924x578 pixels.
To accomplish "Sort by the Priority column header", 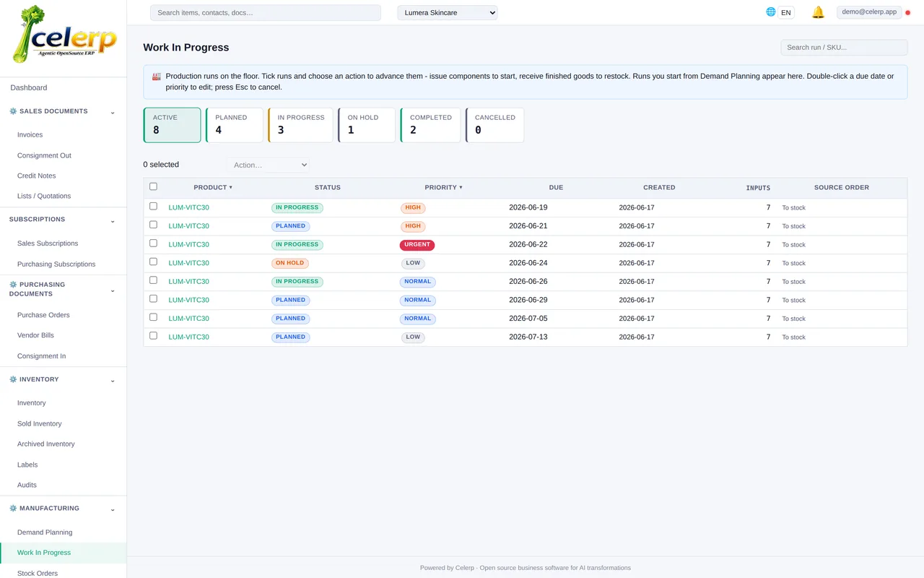I will 443,187.
